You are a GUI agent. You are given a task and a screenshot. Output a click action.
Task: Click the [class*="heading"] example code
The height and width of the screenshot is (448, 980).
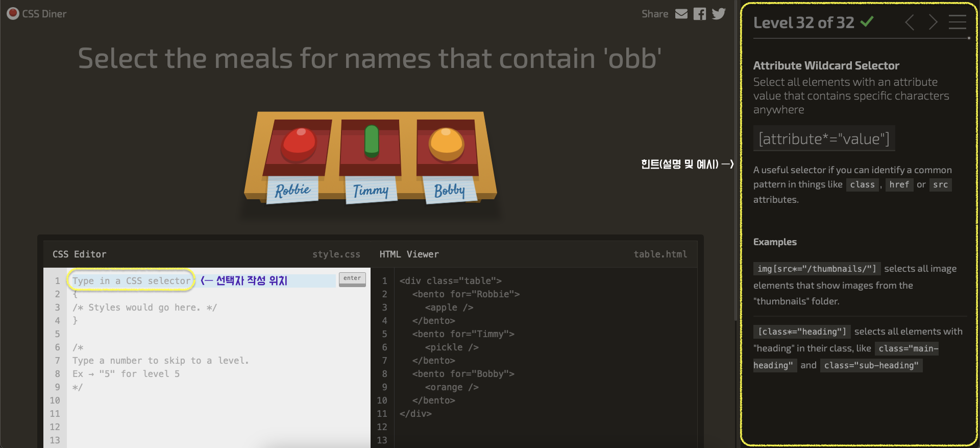click(802, 332)
